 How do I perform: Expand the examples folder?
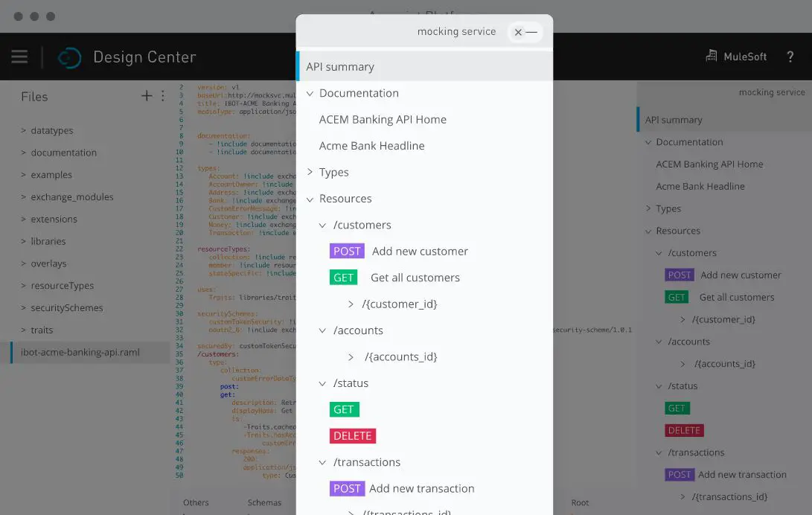pos(23,175)
